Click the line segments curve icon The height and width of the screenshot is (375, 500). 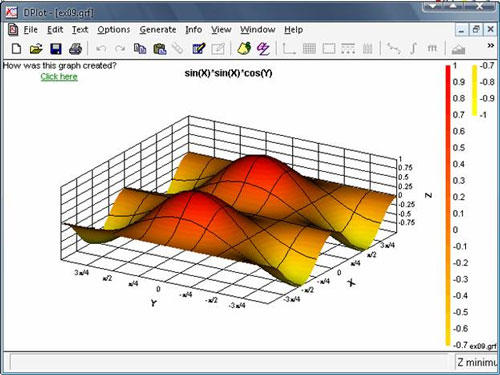(x=393, y=49)
